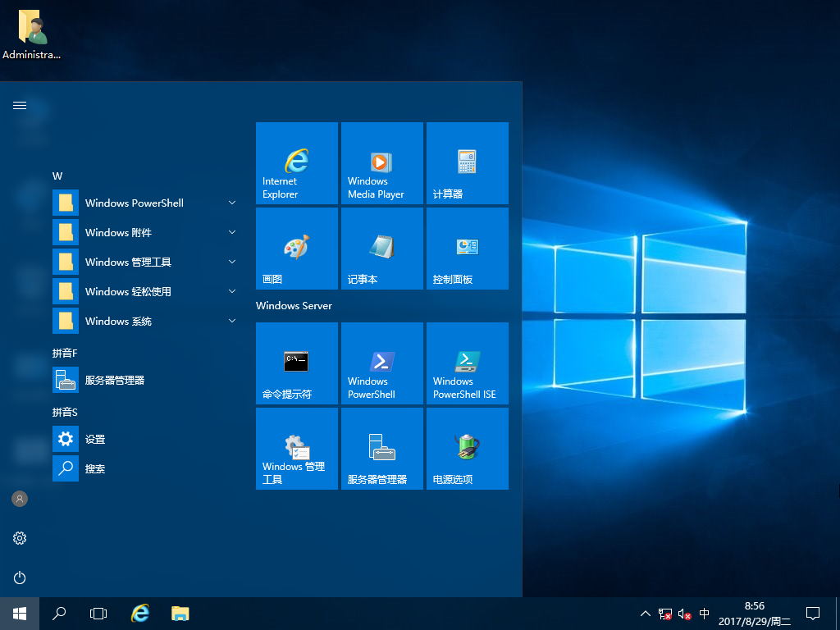Open 服务器管理器 in the app list
This screenshot has height=630, width=840.
(x=146, y=380)
